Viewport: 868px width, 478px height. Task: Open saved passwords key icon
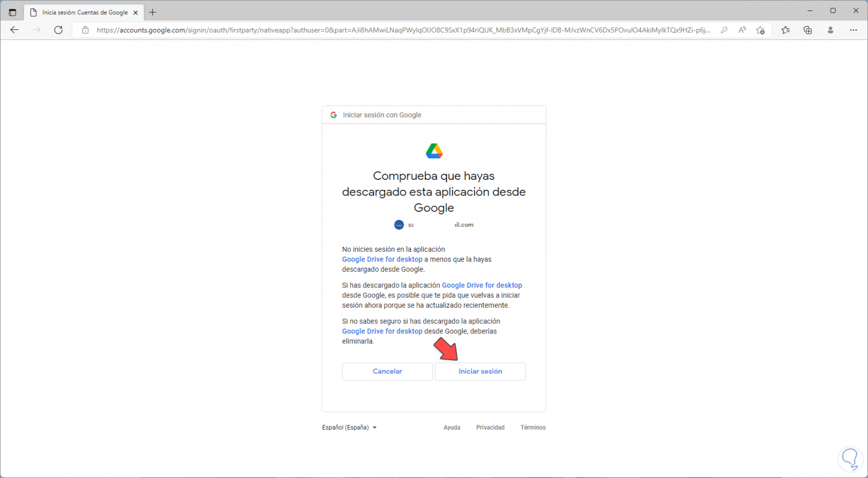coord(724,30)
